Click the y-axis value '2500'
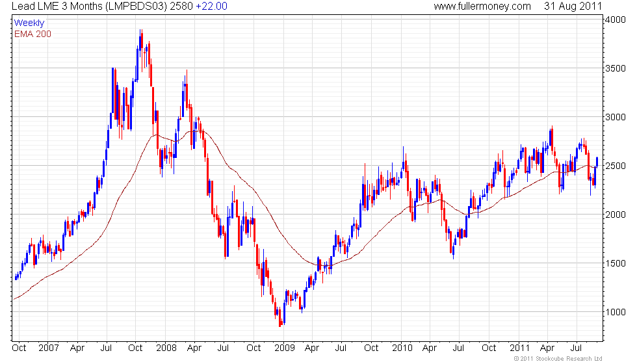The height and width of the screenshot is (364, 637). (616, 166)
